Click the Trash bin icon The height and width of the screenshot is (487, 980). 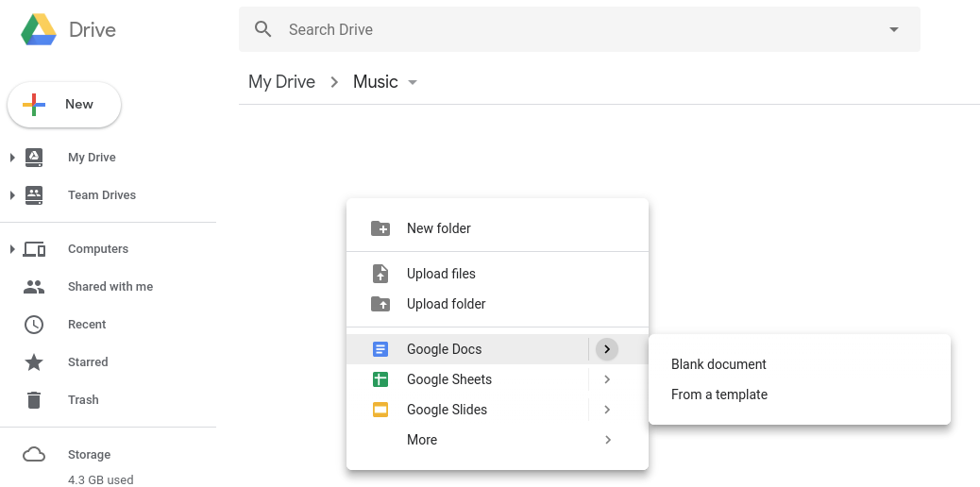[34, 399]
